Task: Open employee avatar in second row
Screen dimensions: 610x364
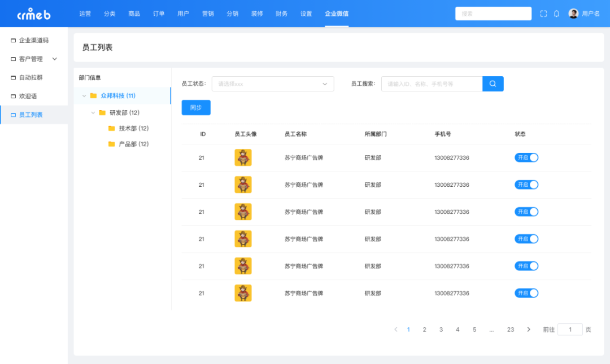Action: [x=243, y=185]
